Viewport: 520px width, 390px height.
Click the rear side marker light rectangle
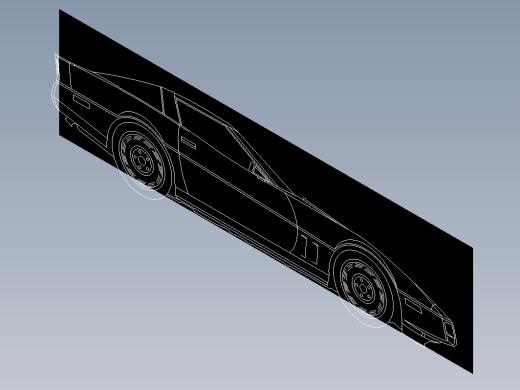(x=81, y=101)
